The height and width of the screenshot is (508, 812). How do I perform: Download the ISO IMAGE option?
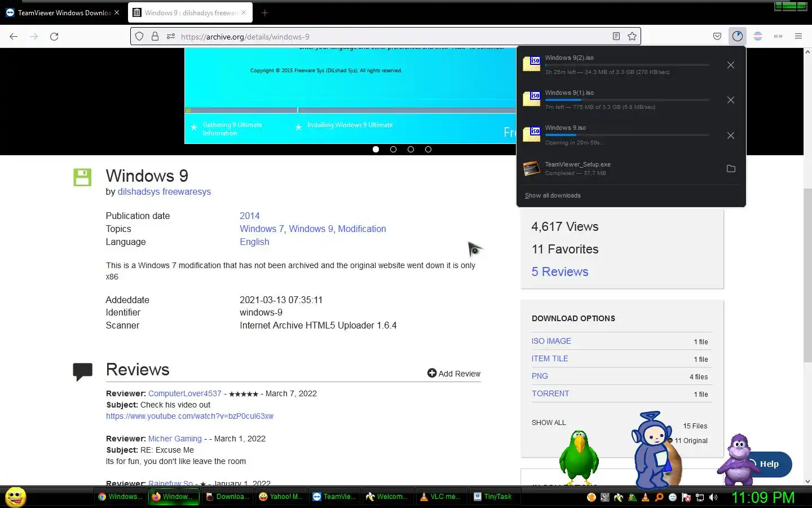[x=551, y=341]
